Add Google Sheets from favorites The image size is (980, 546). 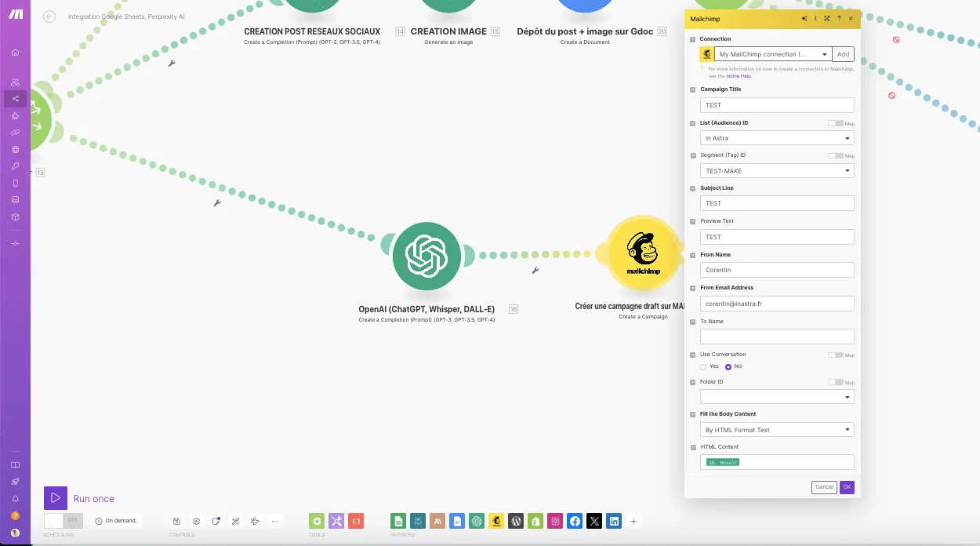click(398, 521)
